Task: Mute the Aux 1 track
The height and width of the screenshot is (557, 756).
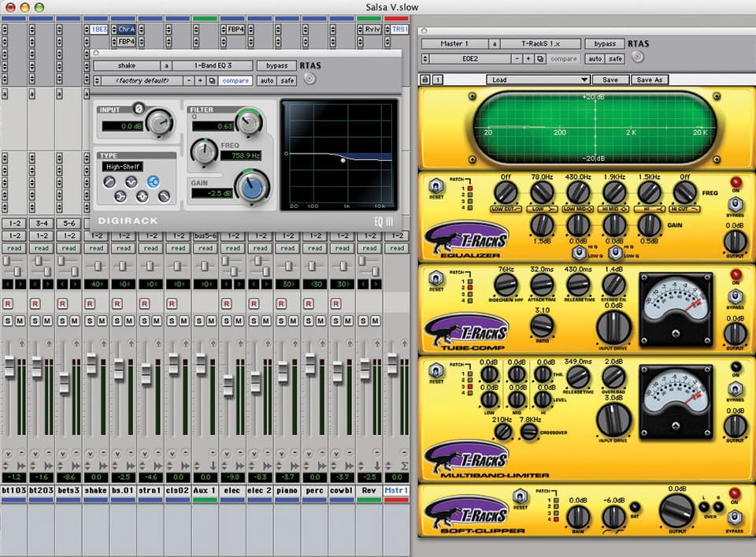Action: point(211,321)
